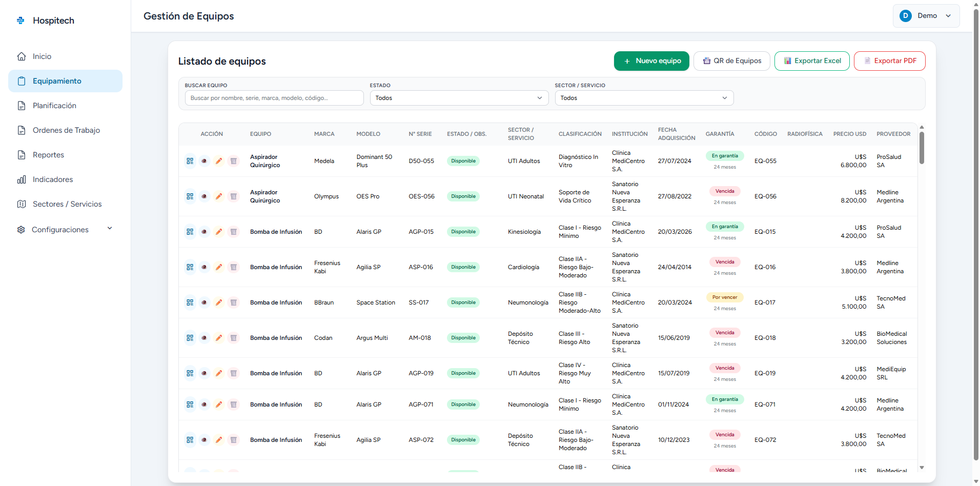Click Exportar PDF
Screen dimensions: 980x486
pyautogui.click(x=889, y=61)
